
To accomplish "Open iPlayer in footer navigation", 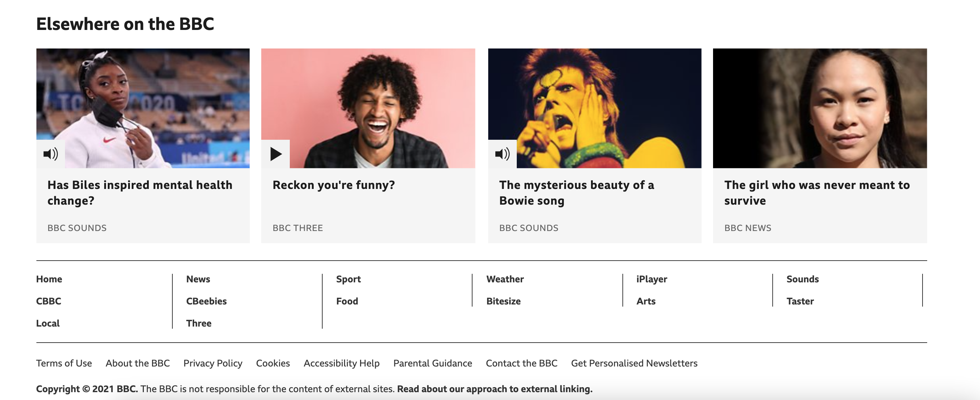I will tap(652, 279).
